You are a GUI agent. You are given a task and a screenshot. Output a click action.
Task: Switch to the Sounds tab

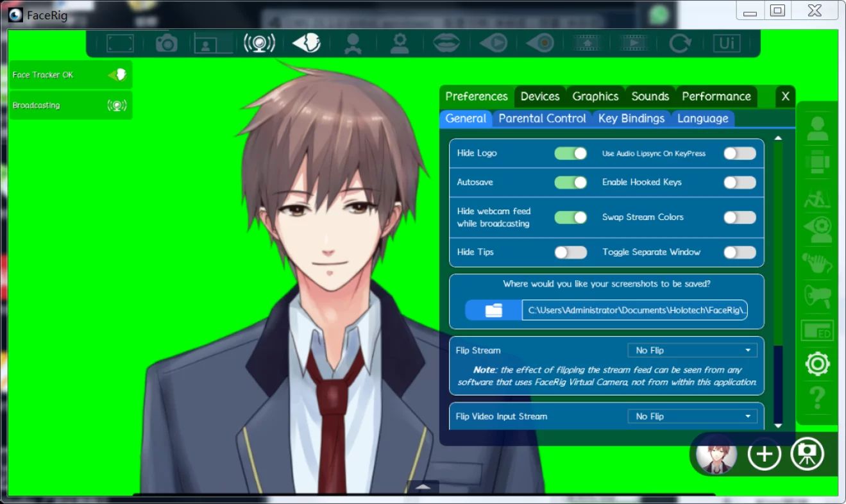[x=650, y=96]
